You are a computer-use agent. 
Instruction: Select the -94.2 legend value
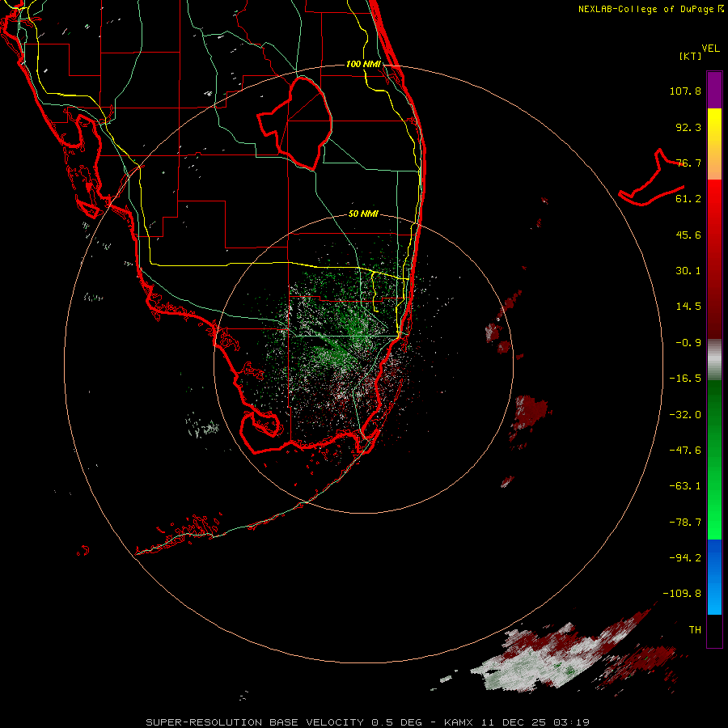click(x=685, y=558)
